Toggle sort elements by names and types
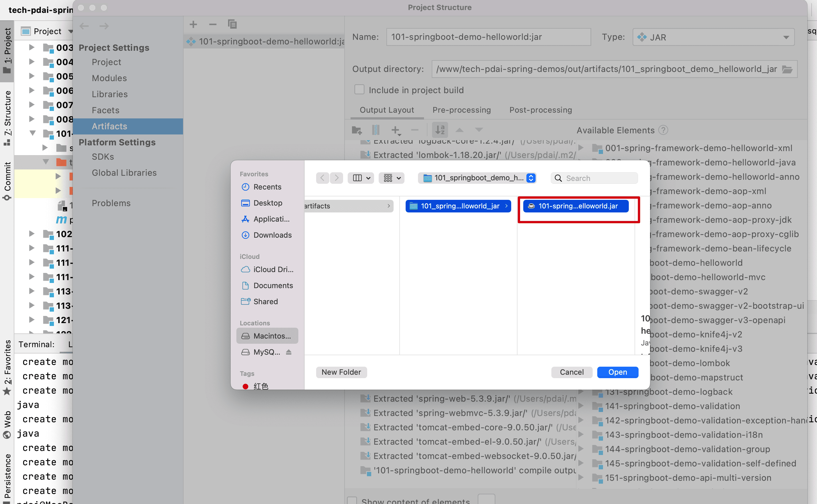817x504 pixels. tap(440, 130)
